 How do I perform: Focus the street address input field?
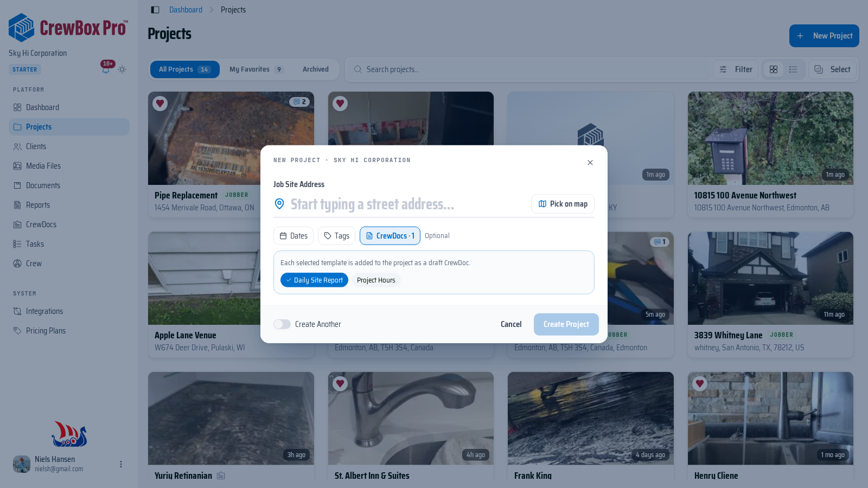(x=407, y=204)
